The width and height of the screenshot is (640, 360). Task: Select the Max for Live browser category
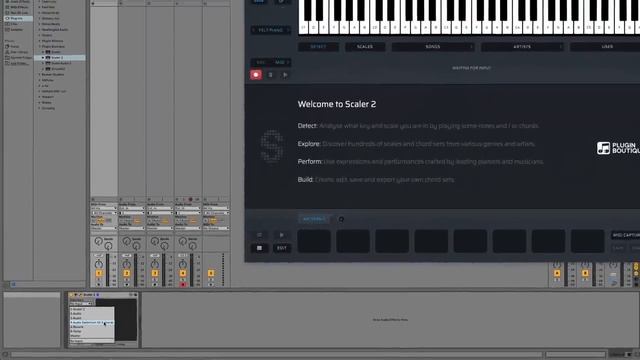click(17, 13)
